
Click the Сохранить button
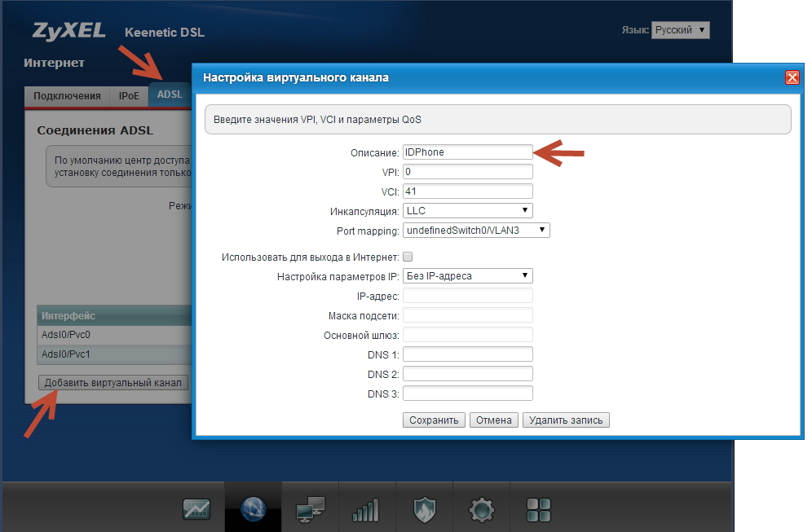point(434,420)
